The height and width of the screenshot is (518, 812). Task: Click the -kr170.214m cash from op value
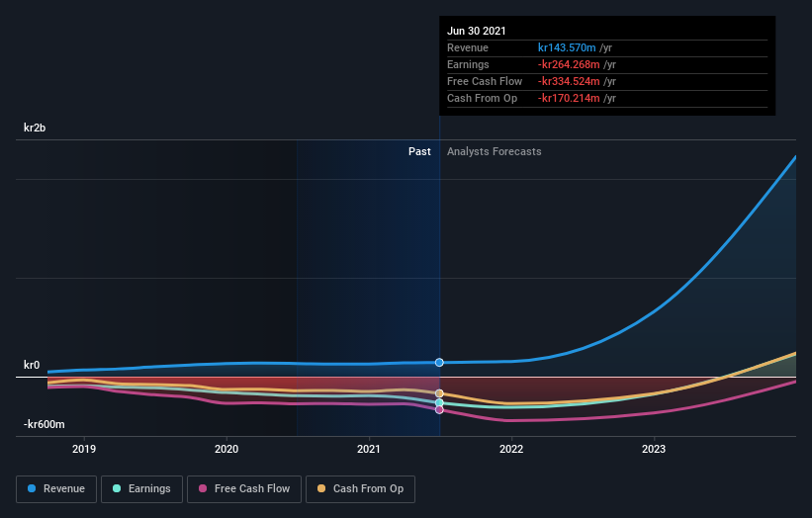pyautogui.click(x=569, y=98)
